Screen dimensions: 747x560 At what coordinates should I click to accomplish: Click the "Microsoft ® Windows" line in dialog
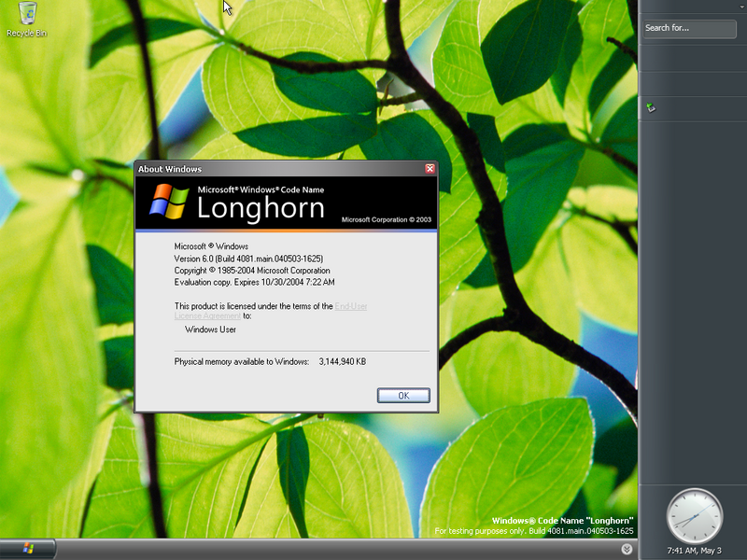tap(211, 246)
